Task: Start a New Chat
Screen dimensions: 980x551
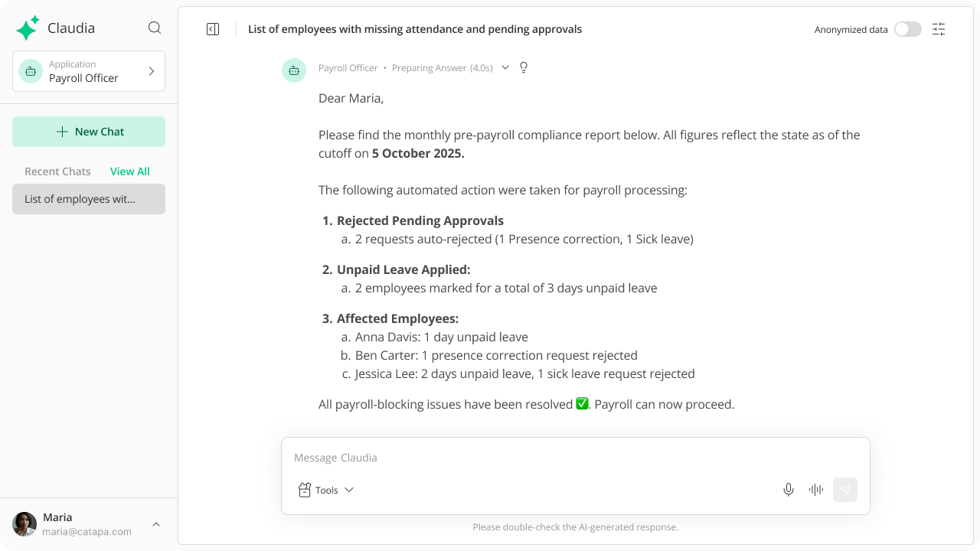Action: click(x=89, y=132)
